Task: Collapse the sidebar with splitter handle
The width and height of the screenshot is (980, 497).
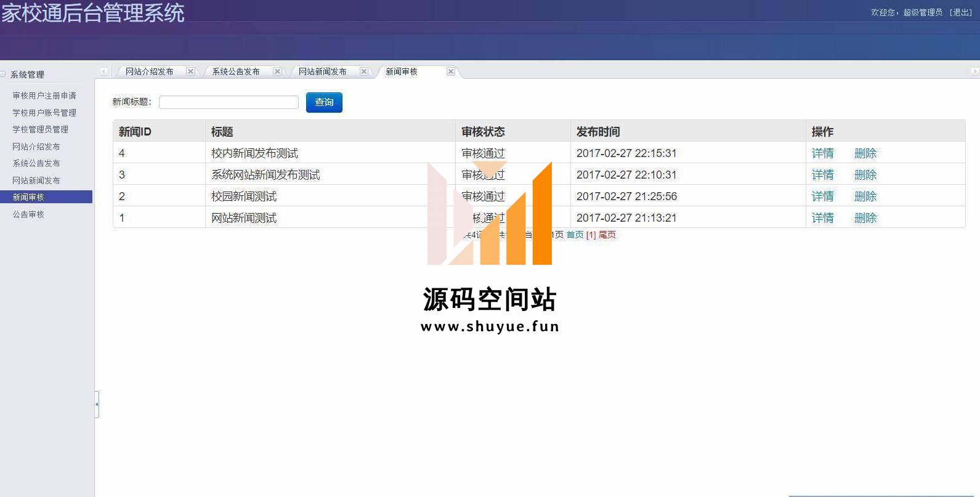Action: point(97,405)
